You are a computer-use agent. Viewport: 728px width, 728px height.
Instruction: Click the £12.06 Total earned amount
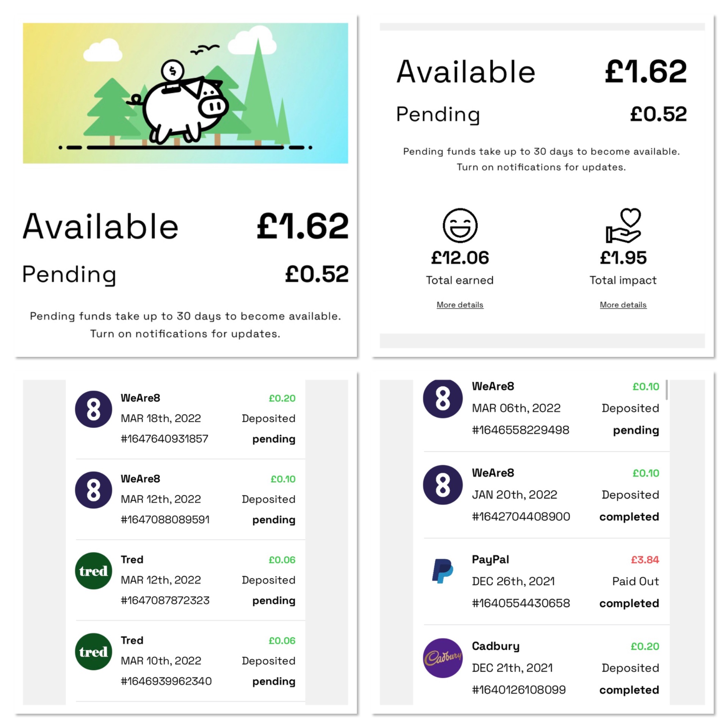pyautogui.click(x=460, y=258)
